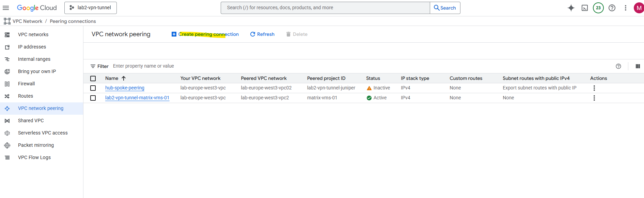Open the notifications badge showing 23
This screenshot has width=644, height=198.
pos(598,8)
